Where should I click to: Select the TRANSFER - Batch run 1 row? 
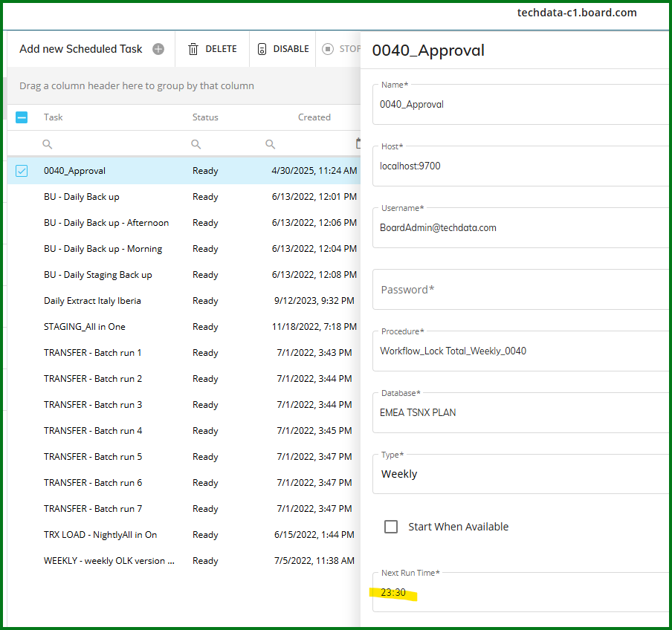(184, 353)
